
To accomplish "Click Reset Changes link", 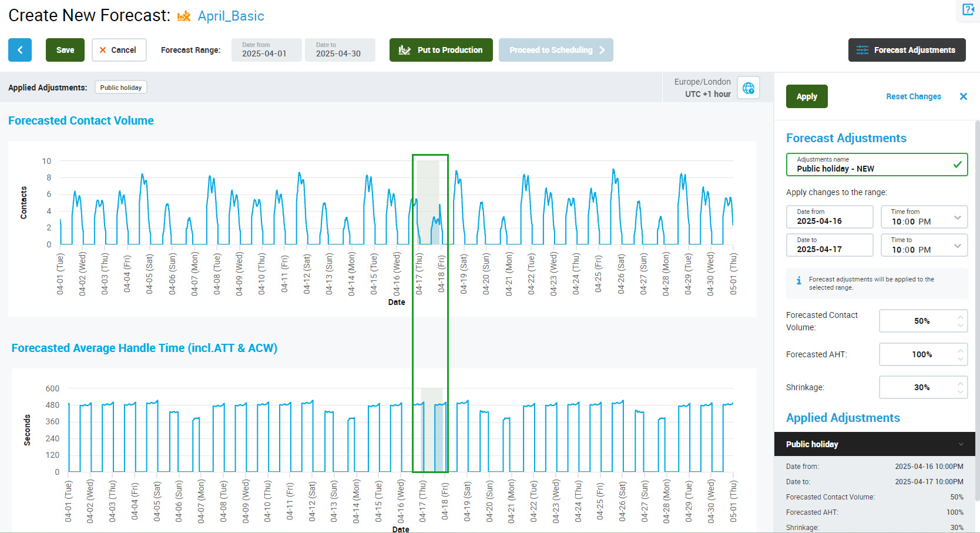I will click(x=913, y=96).
